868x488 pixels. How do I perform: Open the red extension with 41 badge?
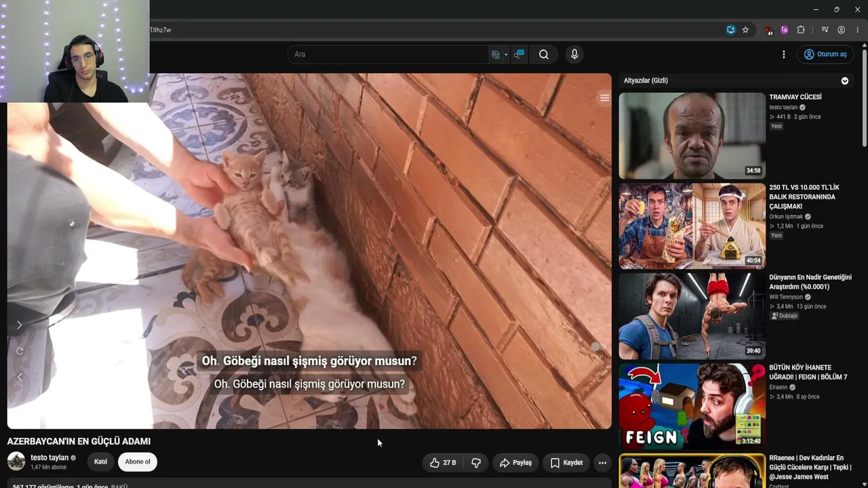(x=769, y=30)
